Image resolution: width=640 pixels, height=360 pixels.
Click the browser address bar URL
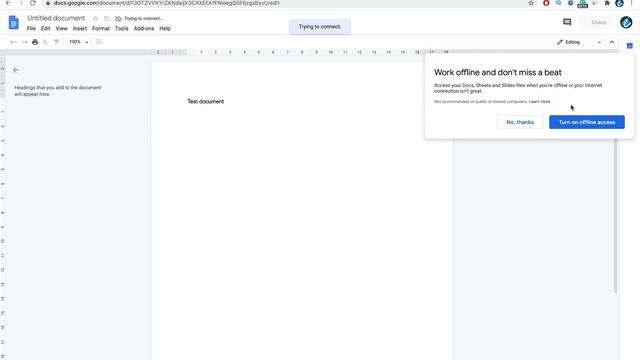coord(167,3)
